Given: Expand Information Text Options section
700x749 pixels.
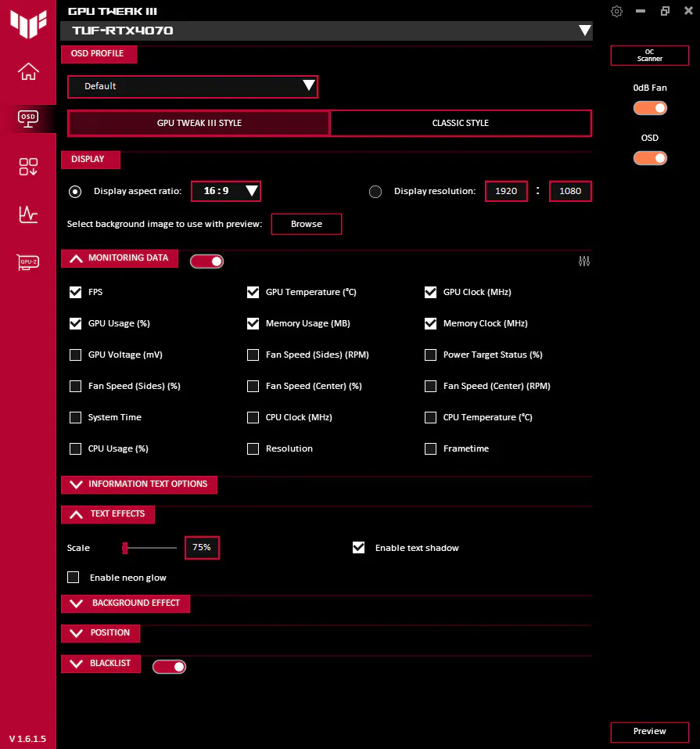Looking at the screenshot, I should coord(139,484).
